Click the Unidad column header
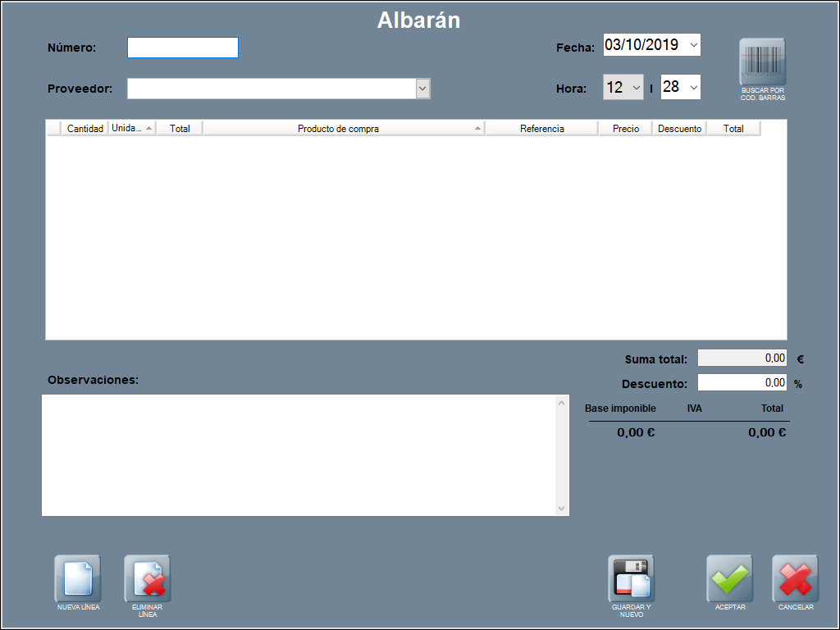 (127, 129)
